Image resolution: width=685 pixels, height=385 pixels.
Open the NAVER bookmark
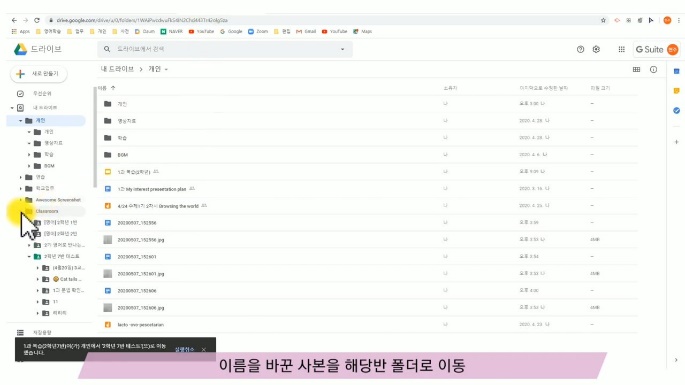click(172, 31)
